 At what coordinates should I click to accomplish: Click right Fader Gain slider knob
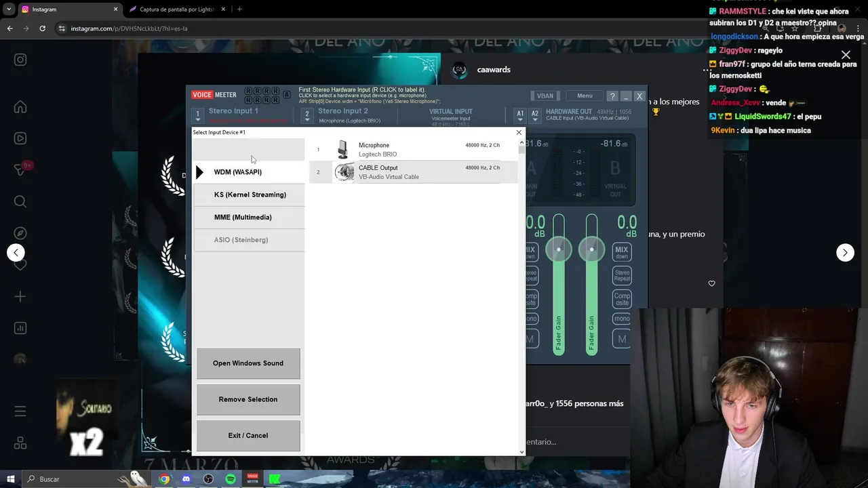[x=591, y=249]
